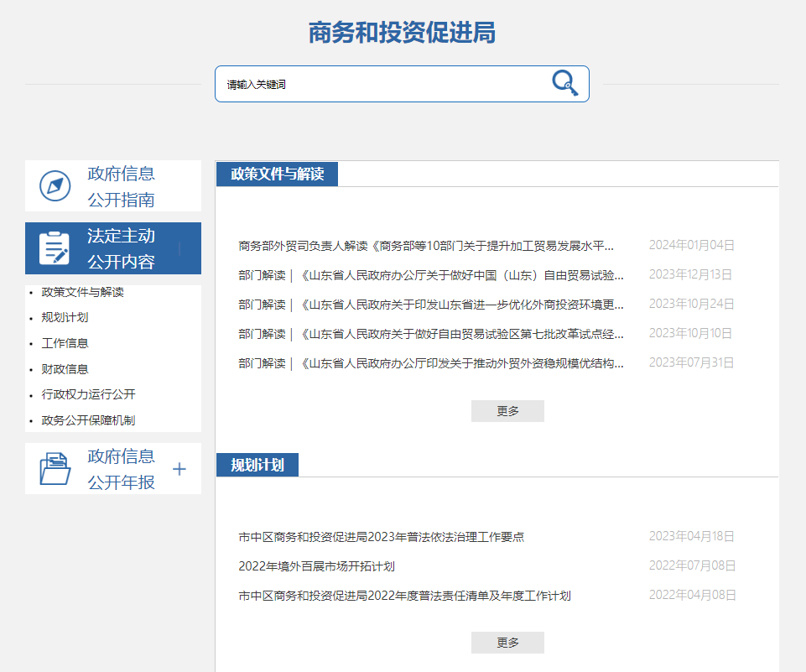This screenshot has width=806, height=672.
Task: Go to 政策文件与解读 in the sidebar
Action: [x=83, y=292]
